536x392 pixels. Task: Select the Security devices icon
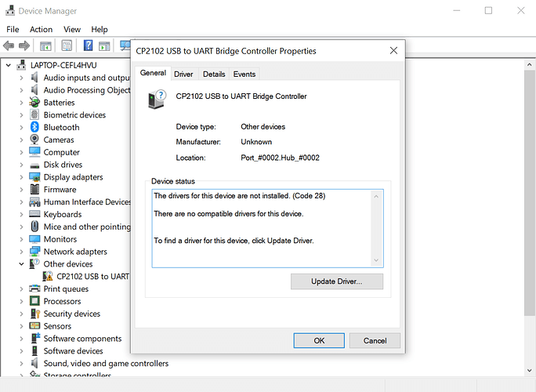[35, 314]
